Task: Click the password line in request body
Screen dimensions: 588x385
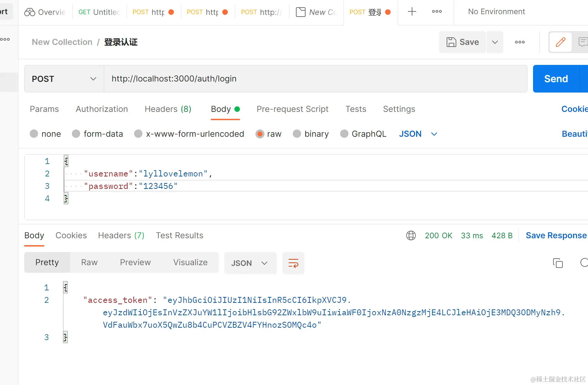Action: pos(131,186)
